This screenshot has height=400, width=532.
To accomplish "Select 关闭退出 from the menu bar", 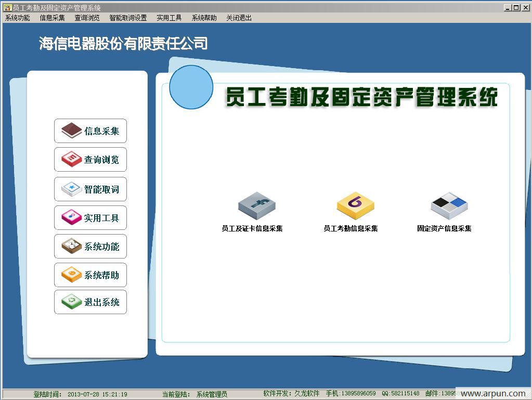I will click(x=238, y=17).
